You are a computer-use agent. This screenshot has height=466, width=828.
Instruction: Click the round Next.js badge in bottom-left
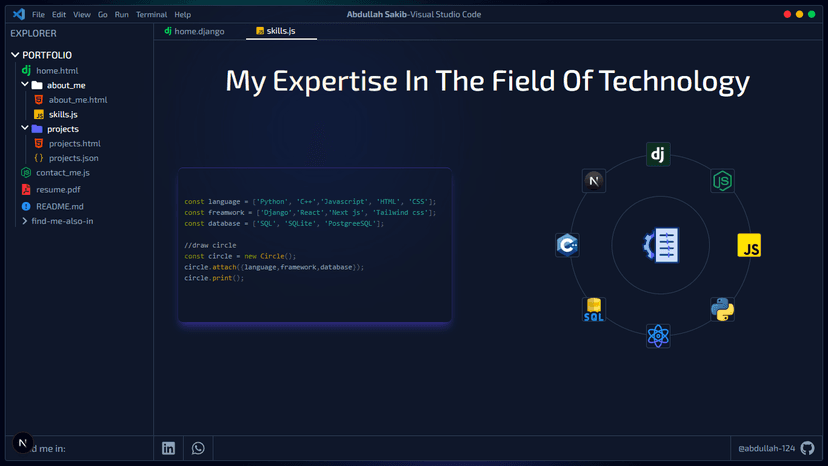(x=22, y=443)
